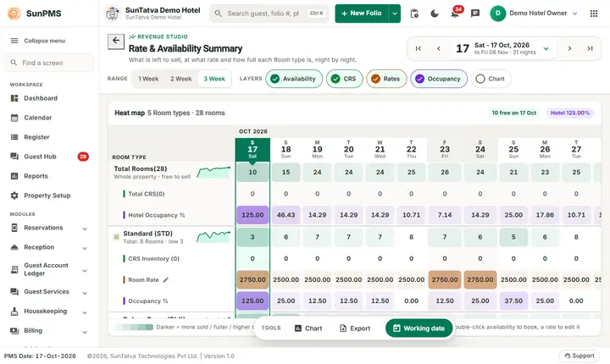Select the 2 Week range
The width and height of the screenshot is (610, 364).
tap(181, 79)
